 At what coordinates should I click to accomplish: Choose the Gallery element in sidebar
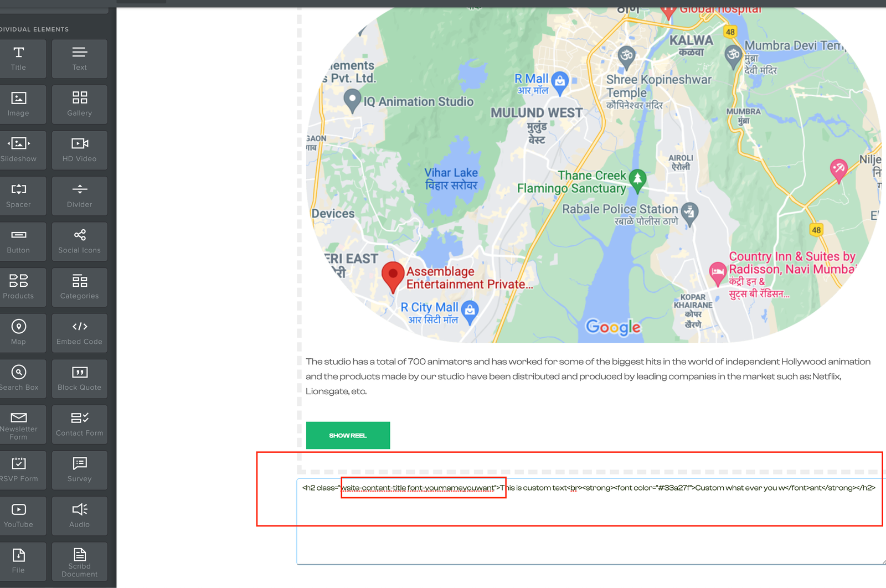click(79, 104)
